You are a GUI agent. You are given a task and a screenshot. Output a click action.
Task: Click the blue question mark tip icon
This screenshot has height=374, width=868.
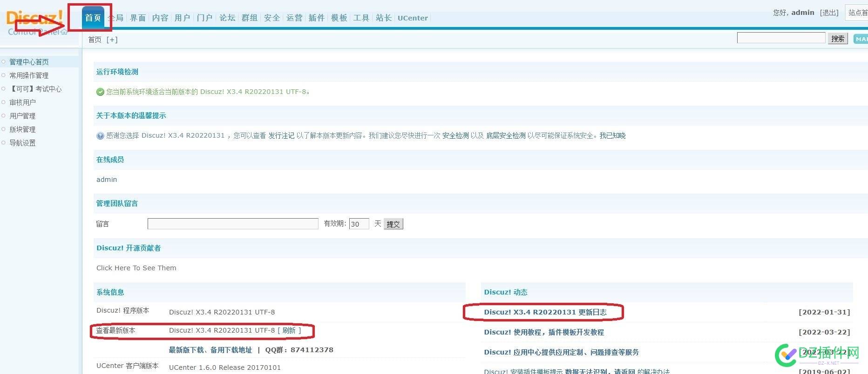[x=100, y=136]
